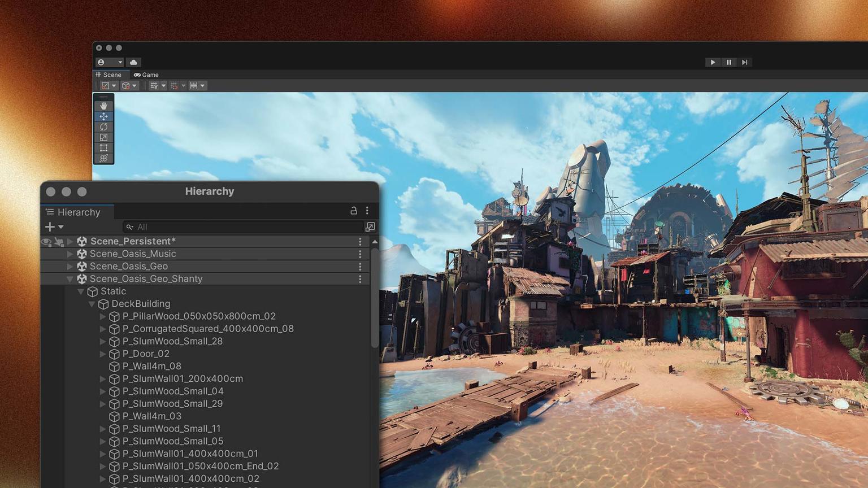
Task: Collapse the DeckBuilding group
Action: [92, 304]
